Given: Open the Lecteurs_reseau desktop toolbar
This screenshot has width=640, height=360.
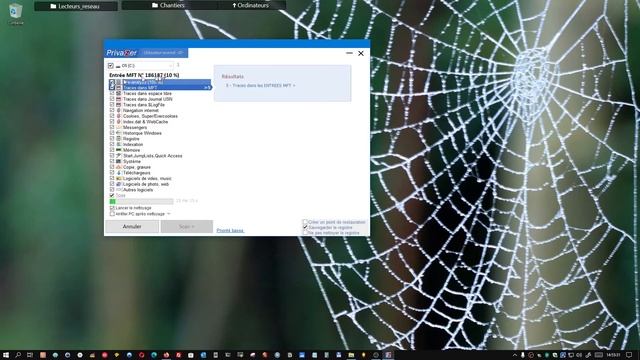Looking at the screenshot, I should pos(76,6).
